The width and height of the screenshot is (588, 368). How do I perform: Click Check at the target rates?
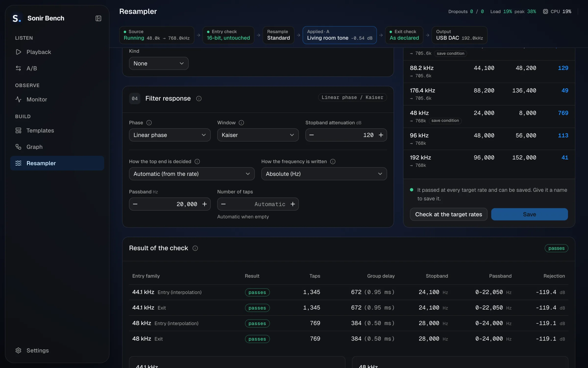click(449, 214)
